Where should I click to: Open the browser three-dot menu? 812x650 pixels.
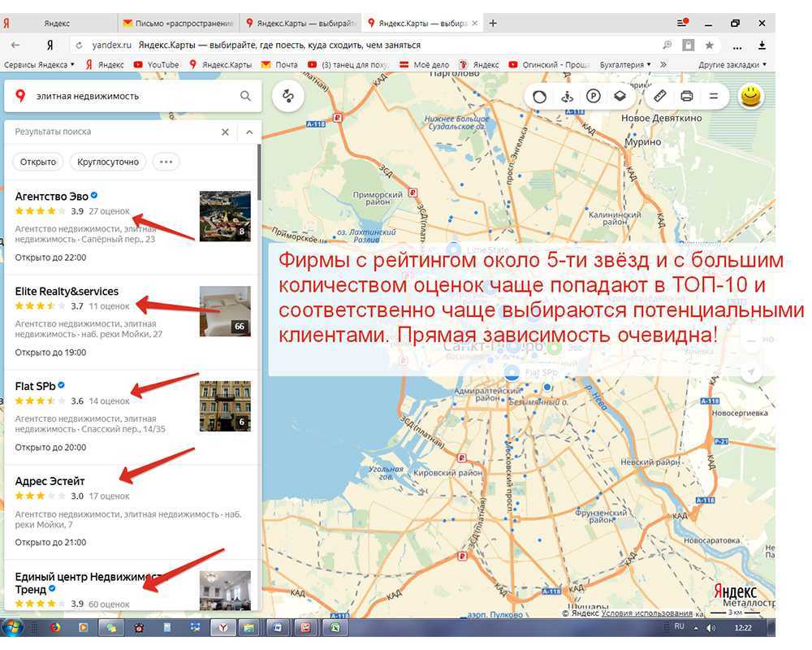tap(737, 46)
